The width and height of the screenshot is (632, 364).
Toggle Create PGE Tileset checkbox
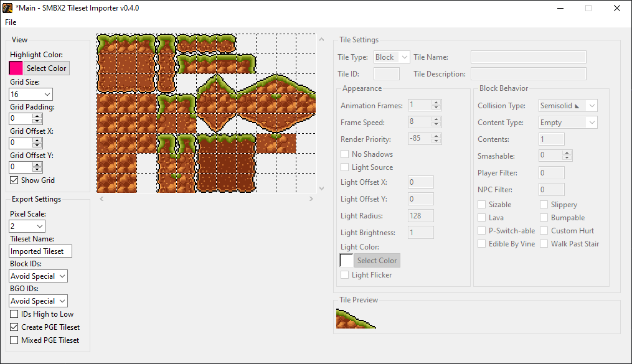(14, 327)
